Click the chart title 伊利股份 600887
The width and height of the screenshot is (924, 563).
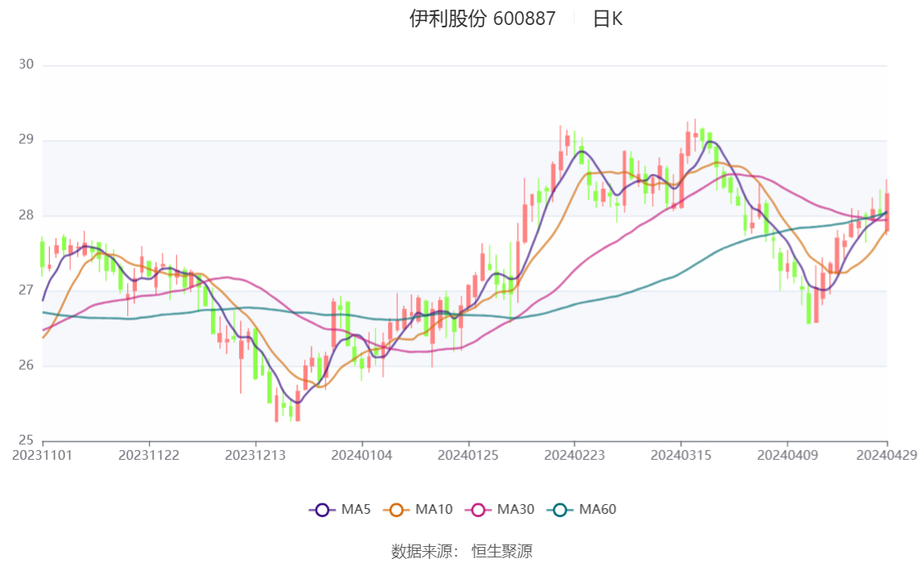[482, 19]
